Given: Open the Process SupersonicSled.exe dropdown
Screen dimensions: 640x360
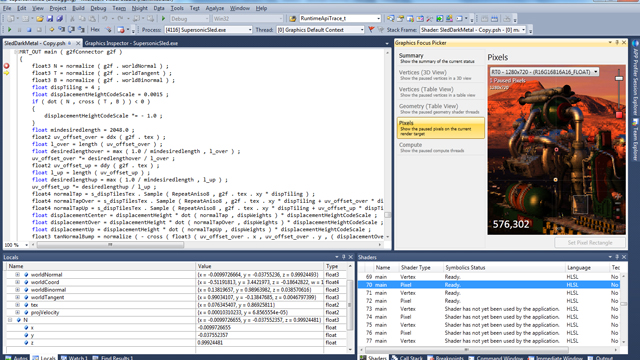Looking at the screenshot, I should pyautogui.click(x=208, y=30).
